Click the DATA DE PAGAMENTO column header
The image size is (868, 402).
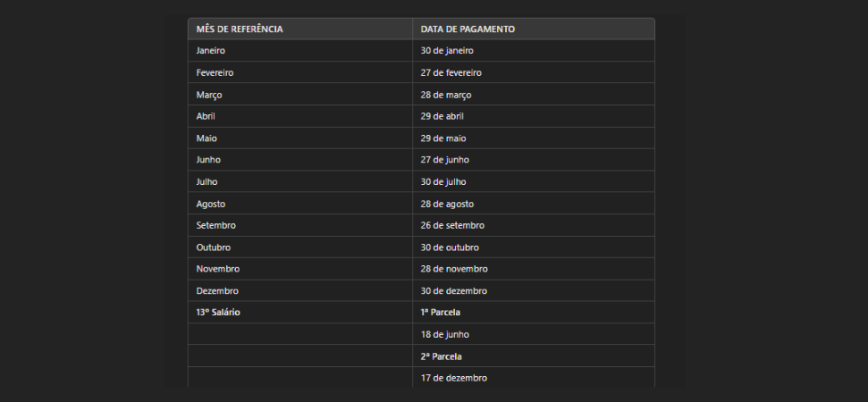(x=468, y=29)
